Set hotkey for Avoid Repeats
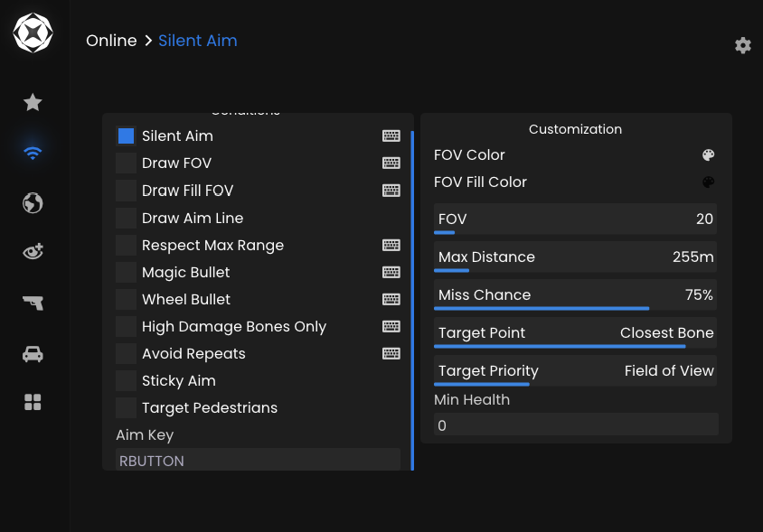The width and height of the screenshot is (763, 532). coord(391,353)
